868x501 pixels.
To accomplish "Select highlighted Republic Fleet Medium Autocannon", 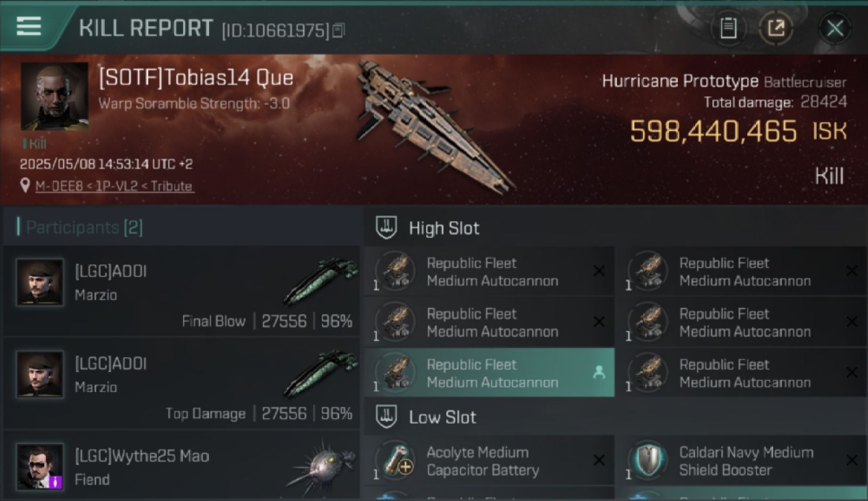I will (489, 373).
